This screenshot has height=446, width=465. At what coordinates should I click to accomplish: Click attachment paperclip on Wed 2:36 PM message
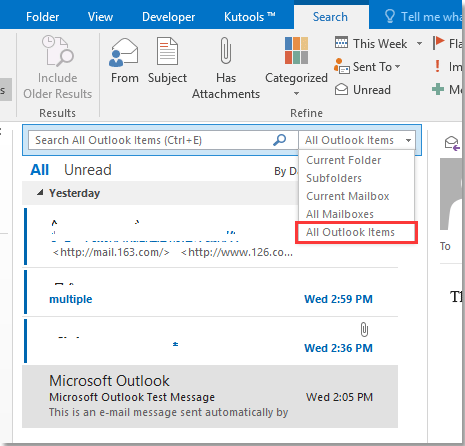click(364, 330)
